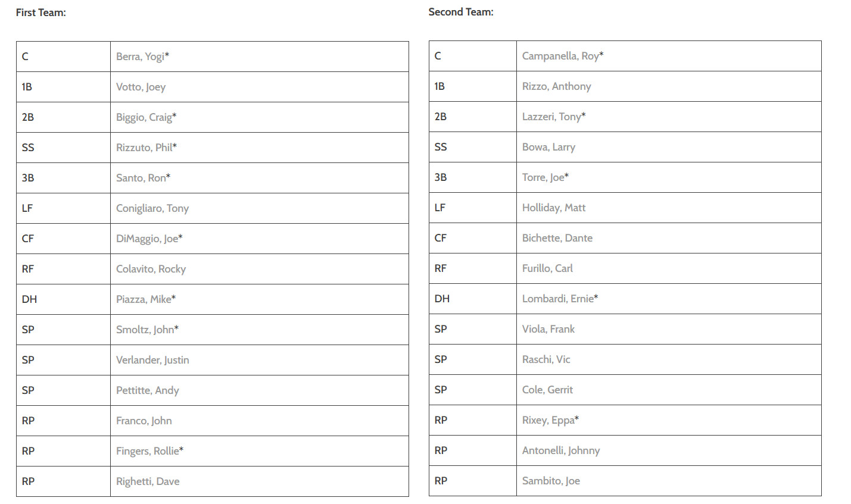Select Righetti, Dave relief pitcher cell
This screenshot has width=851, height=504.
pos(260,481)
